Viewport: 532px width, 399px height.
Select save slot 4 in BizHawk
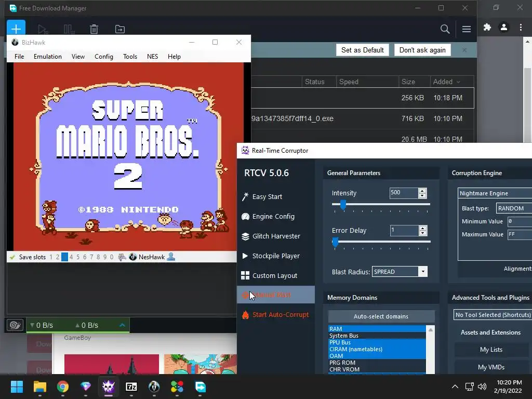pos(71,257)
